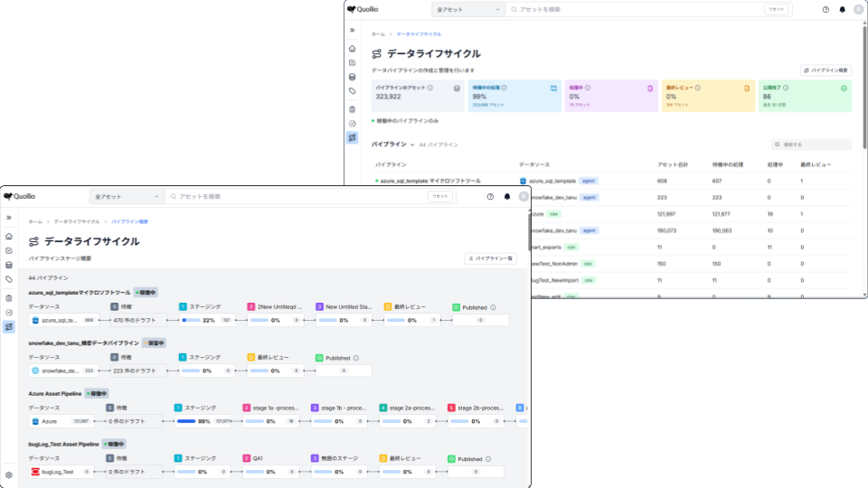Click help icon in pipeline overview window header
The image size is (868, 488).
[490, 196]
